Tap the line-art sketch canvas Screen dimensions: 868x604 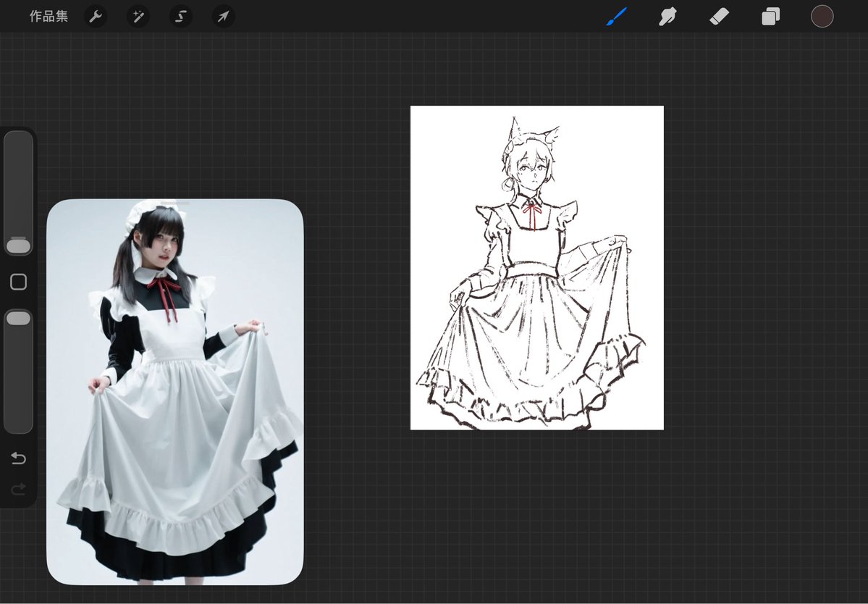point(537,267)
